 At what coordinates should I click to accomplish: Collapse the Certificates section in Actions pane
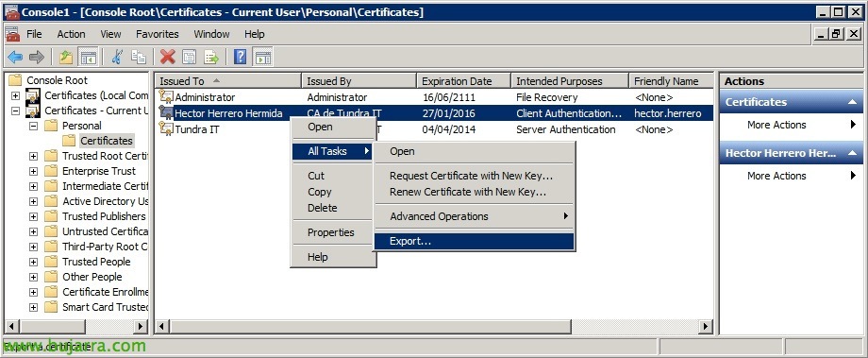click(852, 102)
